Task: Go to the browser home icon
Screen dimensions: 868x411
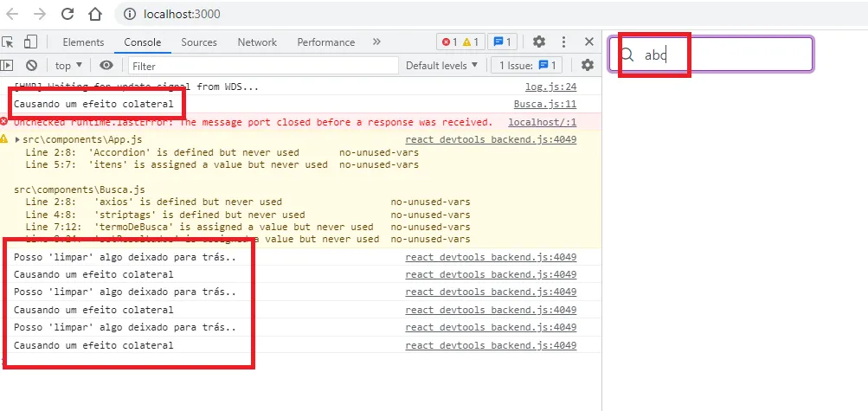Action: pyautogui.click(x=95, y=14)
